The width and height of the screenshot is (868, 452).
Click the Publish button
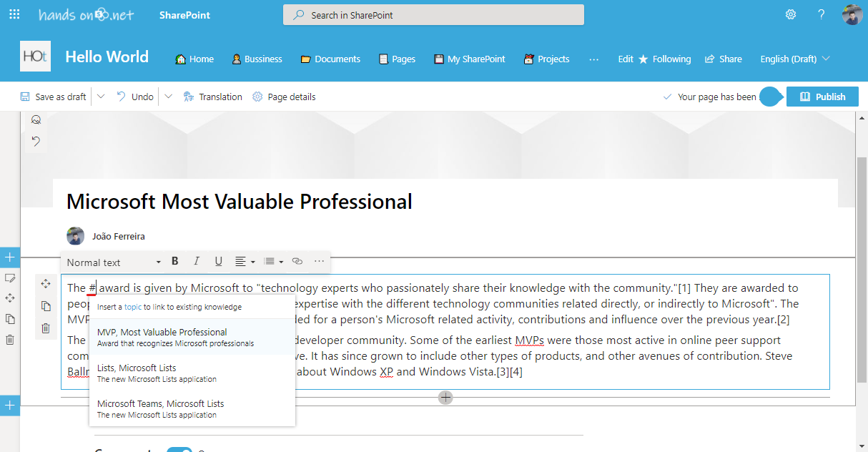pos(822,97)
